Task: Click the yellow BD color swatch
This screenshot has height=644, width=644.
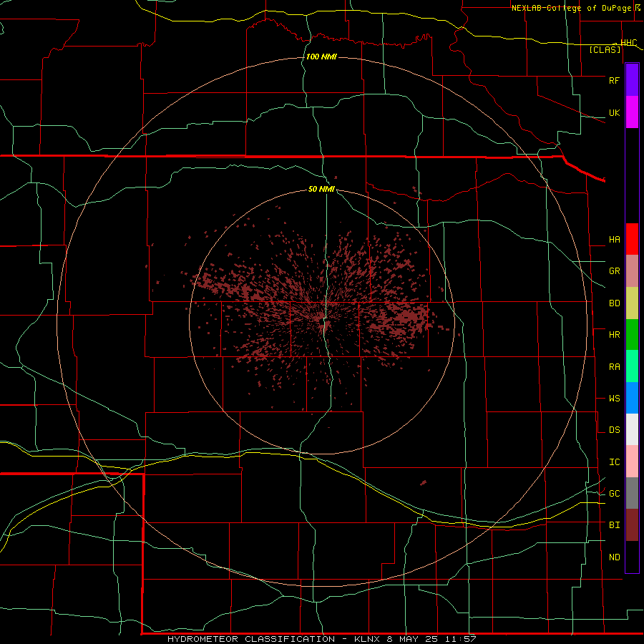Action: point(632,303)
